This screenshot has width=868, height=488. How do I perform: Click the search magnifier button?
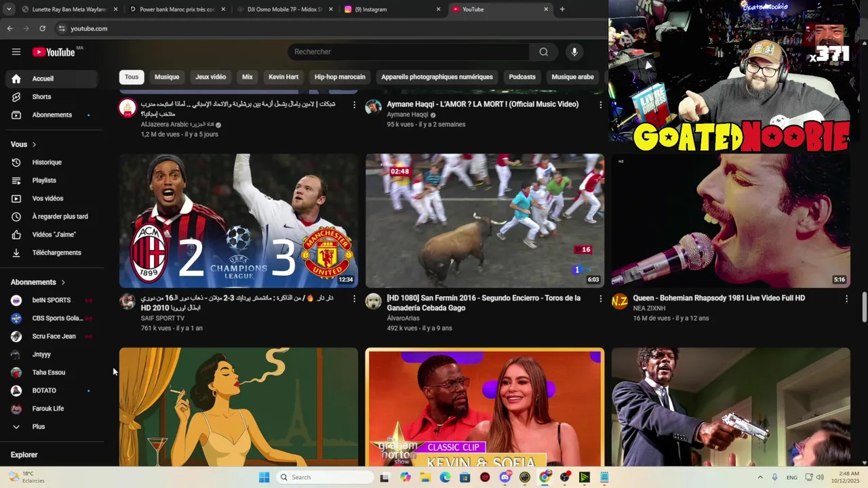click(543, 52)
